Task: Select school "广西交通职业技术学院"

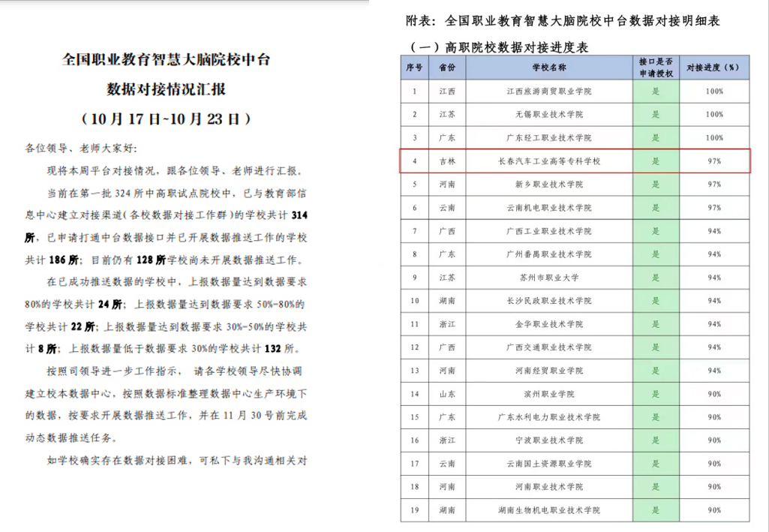Action: tap(549, 347)
